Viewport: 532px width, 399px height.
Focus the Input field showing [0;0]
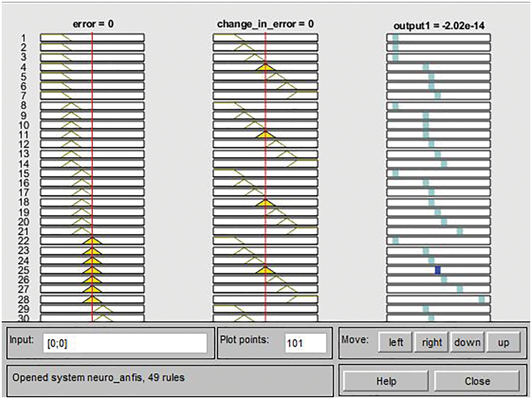click(125, 343)
